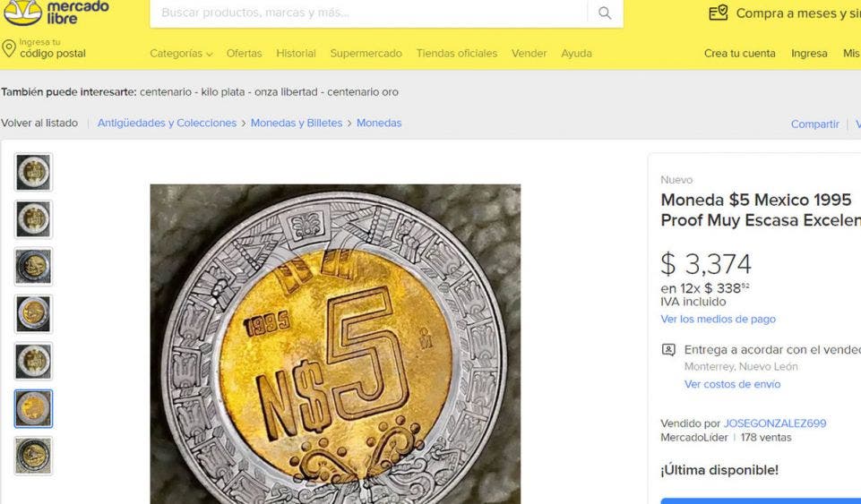
Task: Open seller JOSEGONZALEZ699 profile
Action: (x=774, y=423)
